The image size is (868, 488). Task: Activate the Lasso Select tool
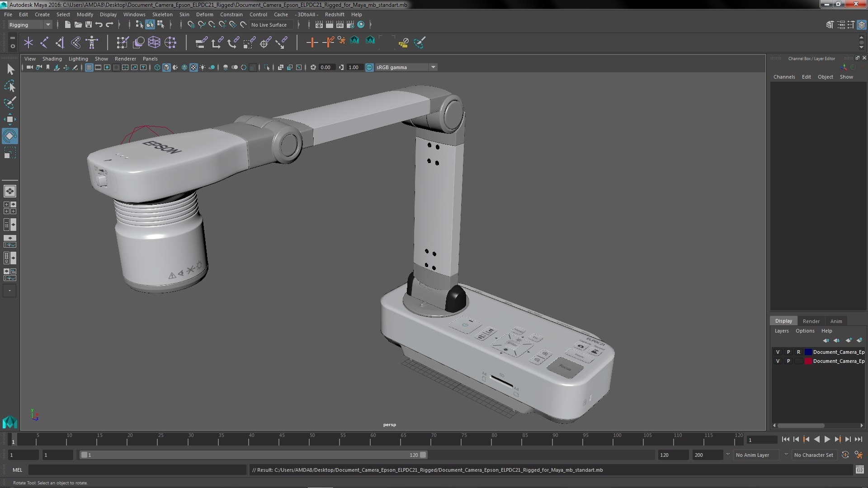click(x=10, y=86)
